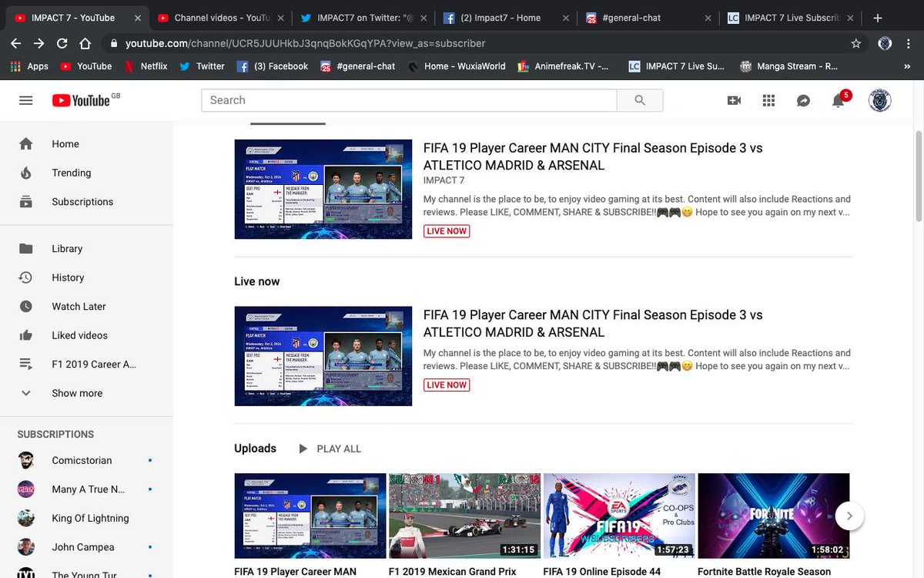Click PLAY ALL beside Uploads
The width and height of the screenshot is (924, 578).
coord(330,449)
